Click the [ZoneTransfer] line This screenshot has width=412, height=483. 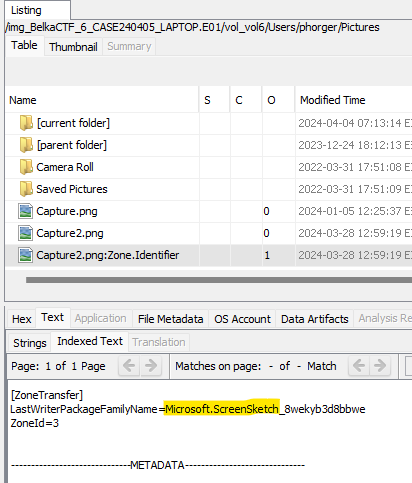[x=47, y=395]
